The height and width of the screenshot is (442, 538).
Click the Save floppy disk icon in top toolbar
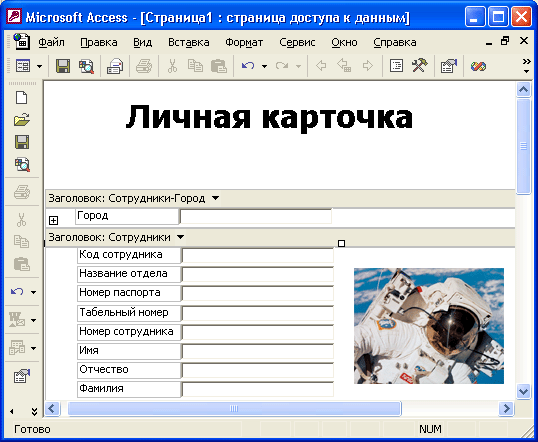[63, 66]
